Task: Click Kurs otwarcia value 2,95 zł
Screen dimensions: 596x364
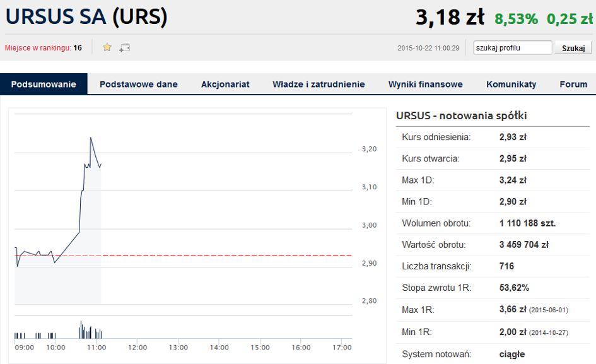Action: [513, 158]
